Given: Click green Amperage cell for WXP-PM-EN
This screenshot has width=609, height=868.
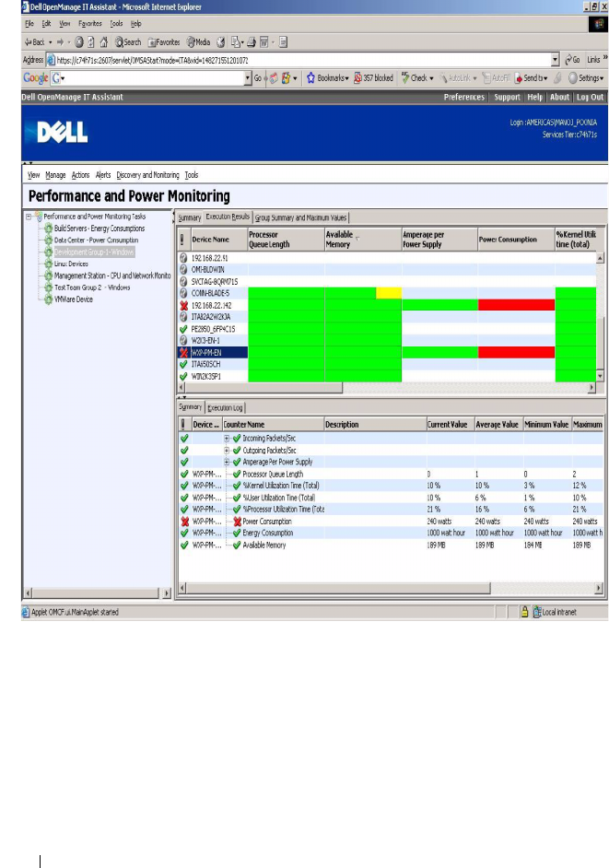Looking at the screenshot, I should coord(439,353).
